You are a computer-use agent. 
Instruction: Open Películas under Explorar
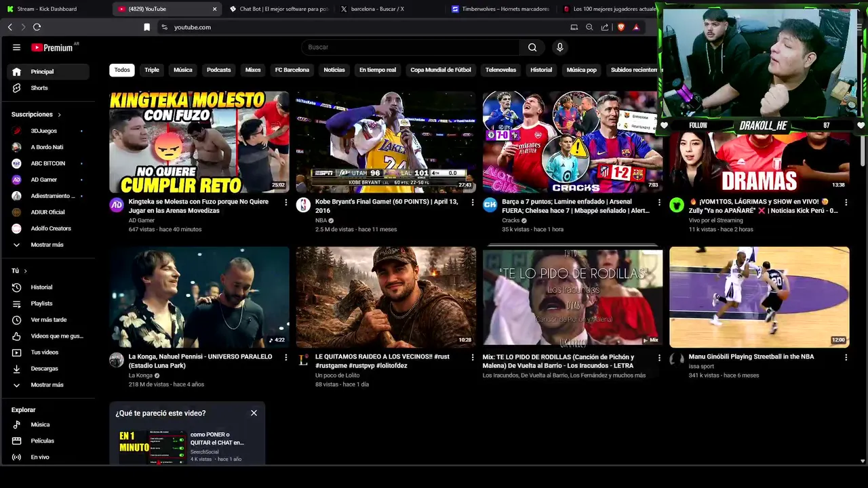[x=47, y=441]
